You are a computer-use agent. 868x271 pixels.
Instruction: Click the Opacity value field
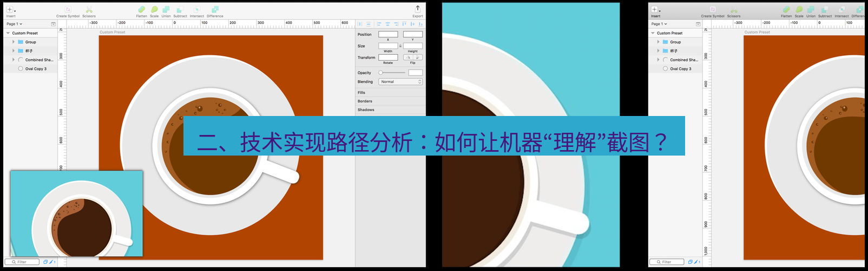tap(416, 73)
